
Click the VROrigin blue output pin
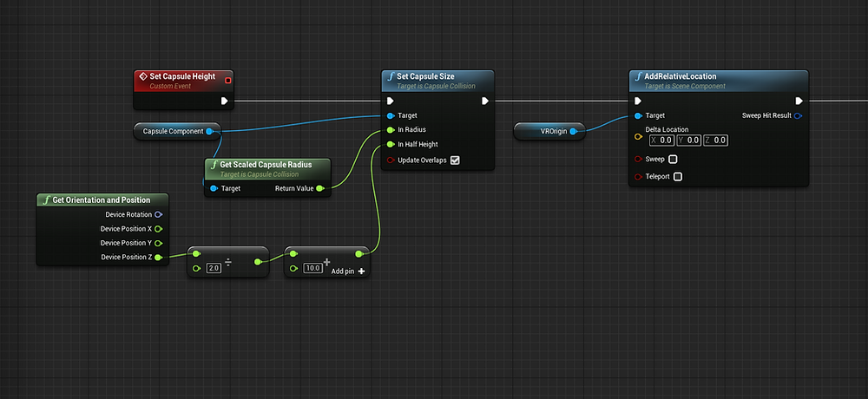click(574, 131)
